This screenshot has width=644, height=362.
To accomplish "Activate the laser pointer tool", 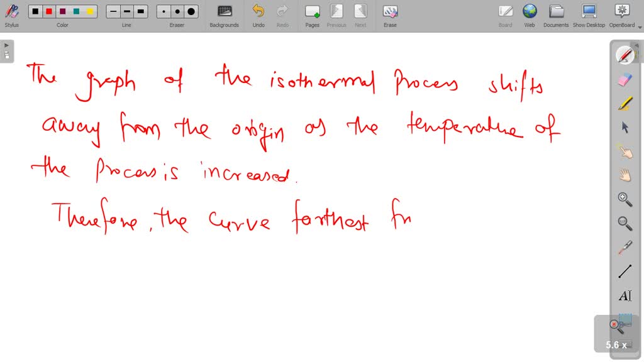I will point(625,246).
